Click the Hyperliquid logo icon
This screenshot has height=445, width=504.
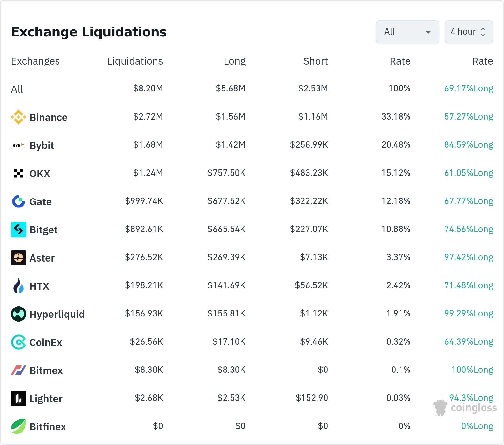click(19, 314)
